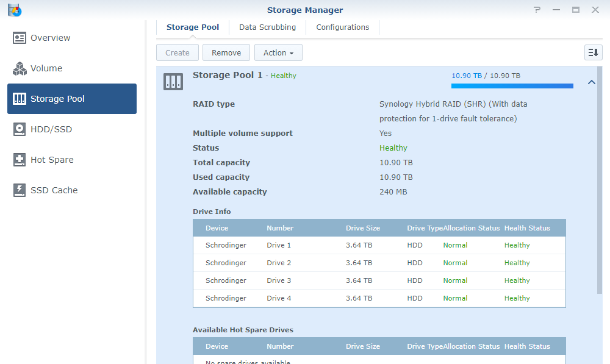Open the HDD/SSD drive icon
610x364 pixels.
click(x=19, y=129)
